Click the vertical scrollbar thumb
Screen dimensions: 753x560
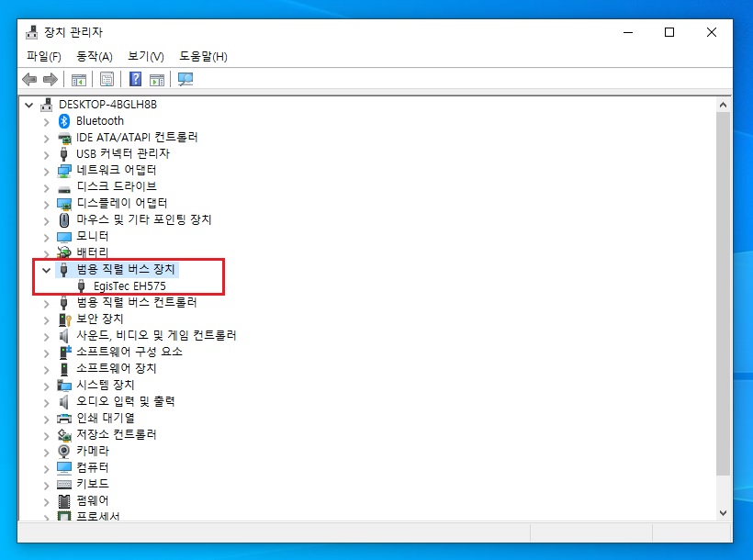(724, 294)
